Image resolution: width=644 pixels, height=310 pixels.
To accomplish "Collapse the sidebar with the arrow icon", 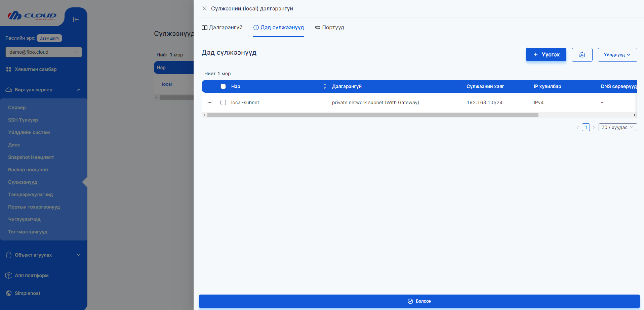I will coord(76,19).
